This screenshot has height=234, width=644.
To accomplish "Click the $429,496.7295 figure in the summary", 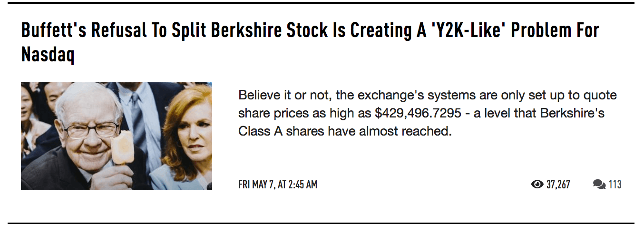I will point(423,113).
